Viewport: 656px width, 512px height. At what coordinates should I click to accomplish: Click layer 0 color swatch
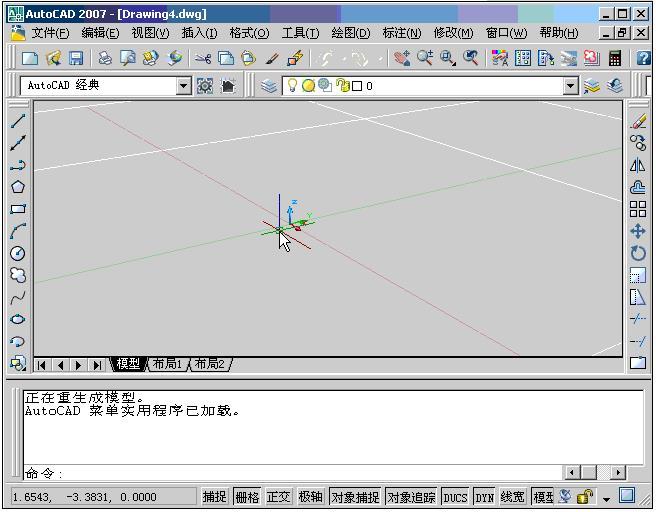[x=357, y=86]
